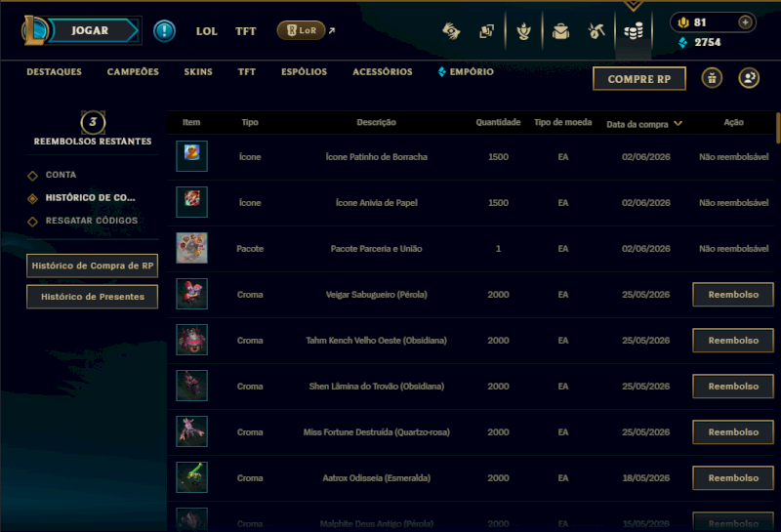Refund Shen Lâmina do Trovão (Obsidiana)

click(733, 386)
